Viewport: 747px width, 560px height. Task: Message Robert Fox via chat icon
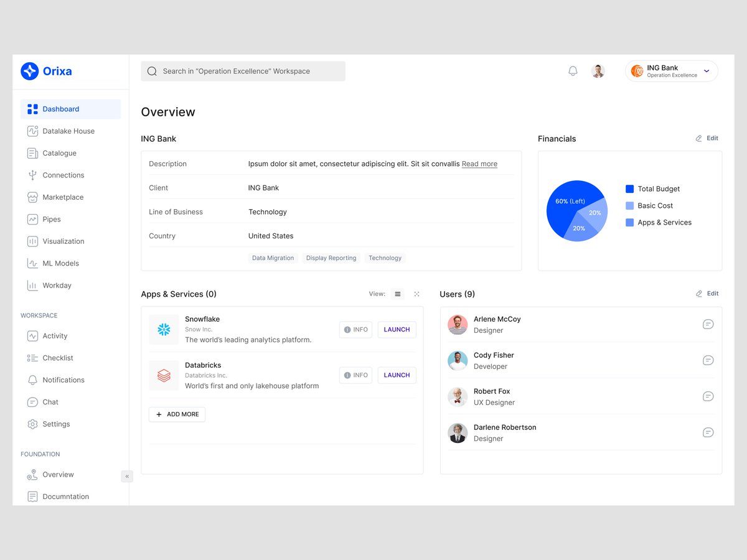click(x=708, y=396)
